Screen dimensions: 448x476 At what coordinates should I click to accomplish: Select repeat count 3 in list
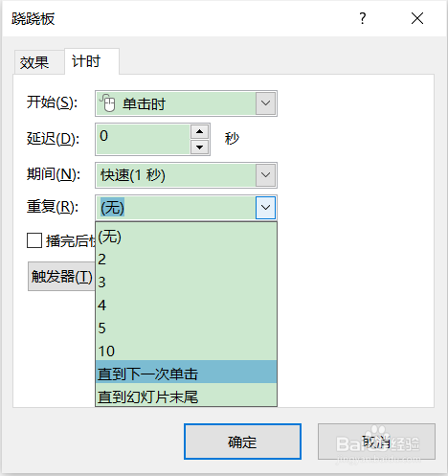[186, 282]
